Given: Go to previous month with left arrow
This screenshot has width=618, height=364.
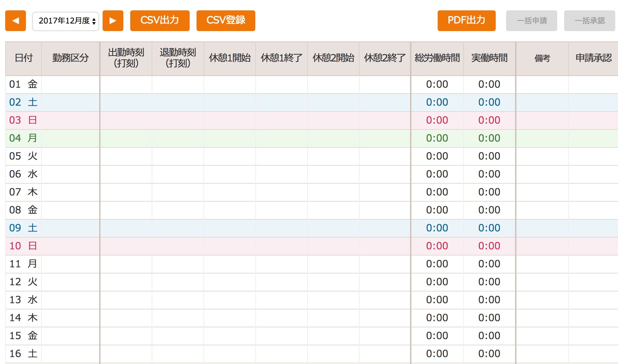Looking at the screenshot, I should click(16, 21).
